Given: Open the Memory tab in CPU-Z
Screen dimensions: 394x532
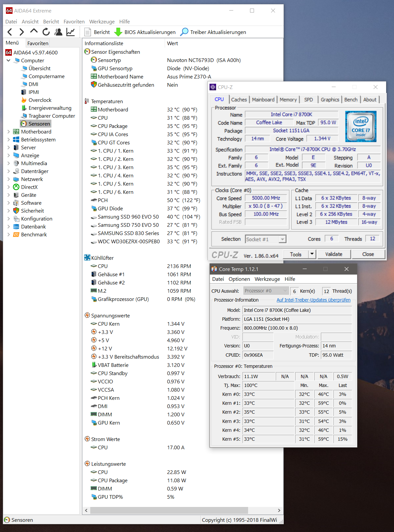Looking at the screenshot, I should 288,100.
